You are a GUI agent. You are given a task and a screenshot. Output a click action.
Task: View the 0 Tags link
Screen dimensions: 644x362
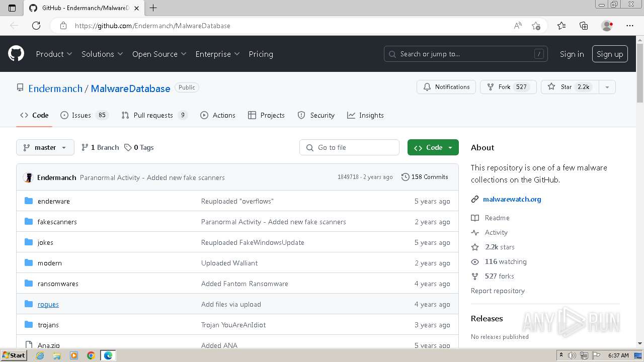pyautogui.click(x=139, y=147)
